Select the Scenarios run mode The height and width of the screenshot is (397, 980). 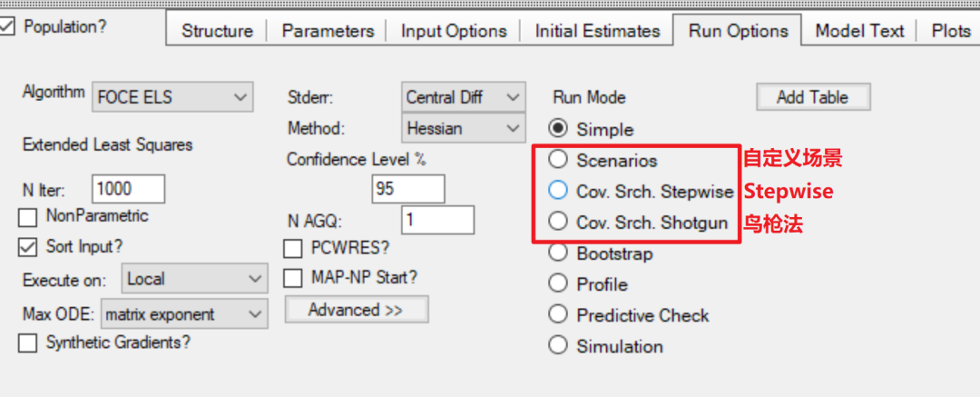[x=559, y=161]
